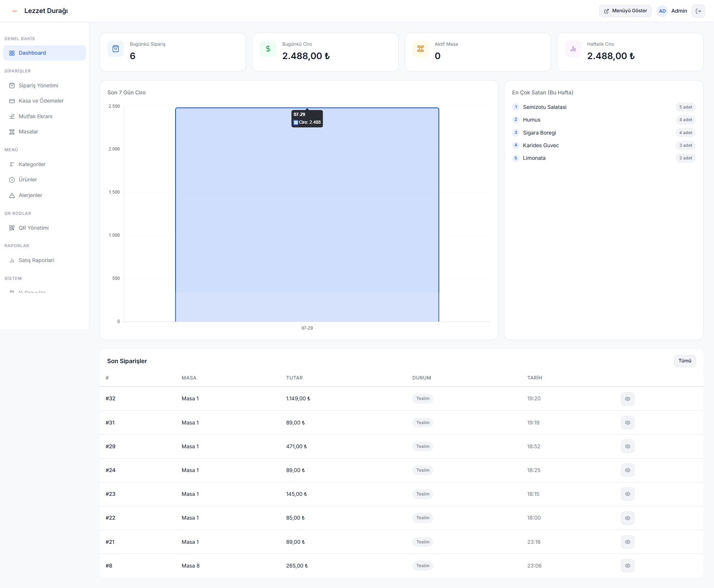Click the Satış Raporlari chart icon
714x588 pixels.
click(x=12, y=261)
